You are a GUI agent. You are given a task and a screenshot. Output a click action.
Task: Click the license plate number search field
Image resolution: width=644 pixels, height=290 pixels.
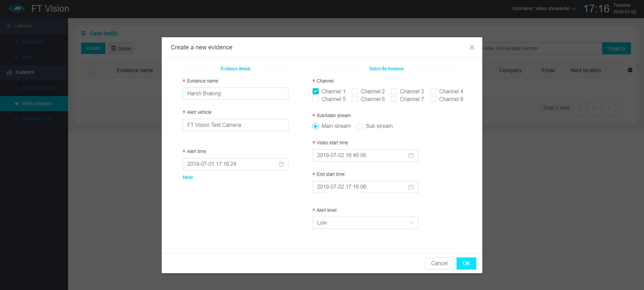pos(542,48)
